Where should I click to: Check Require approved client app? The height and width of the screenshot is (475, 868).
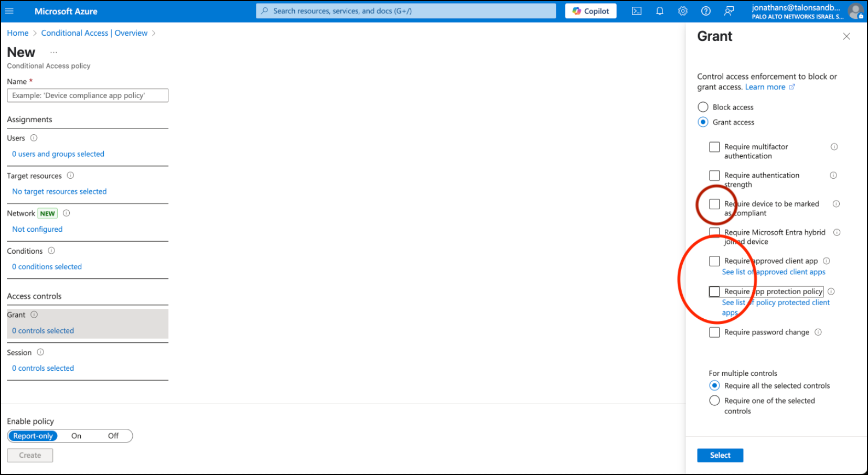(714, 261)
